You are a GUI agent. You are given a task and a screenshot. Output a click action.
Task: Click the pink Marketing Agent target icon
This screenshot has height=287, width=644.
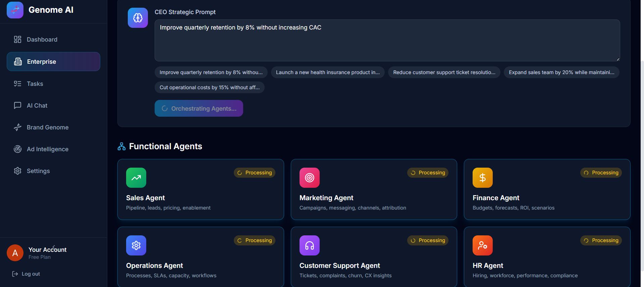[310, 178]
